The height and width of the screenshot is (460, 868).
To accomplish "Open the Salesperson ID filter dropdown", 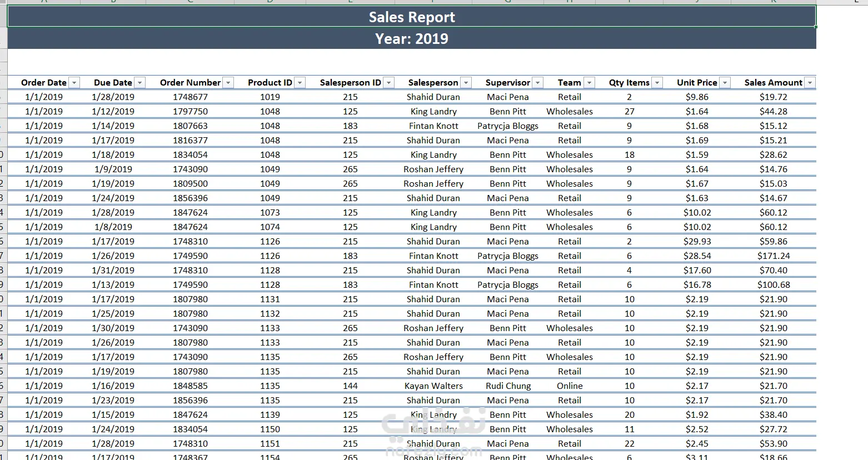I will click(x=388, y=83).
